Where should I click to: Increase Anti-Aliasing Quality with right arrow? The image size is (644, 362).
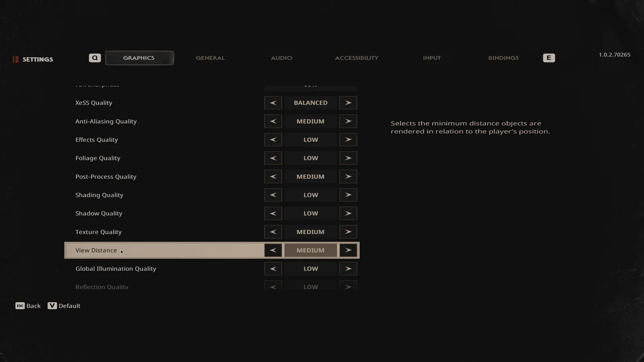point(348,121)
